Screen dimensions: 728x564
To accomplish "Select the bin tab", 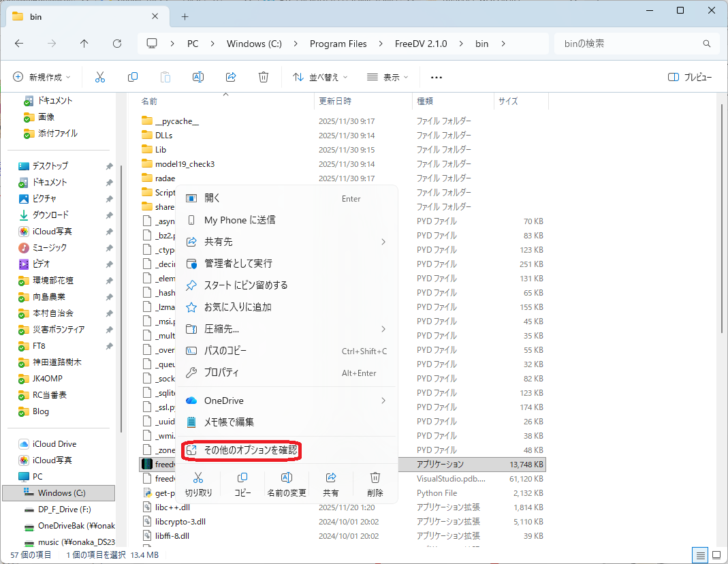I will [x=86, y=17].
